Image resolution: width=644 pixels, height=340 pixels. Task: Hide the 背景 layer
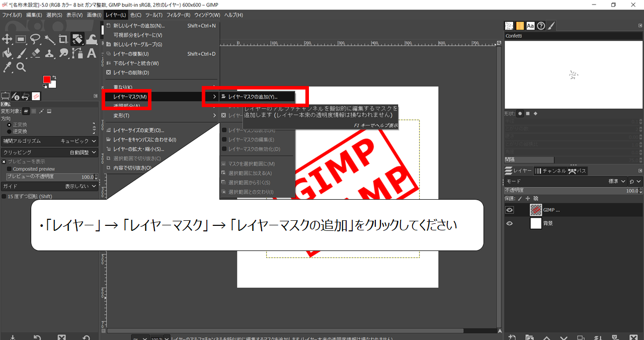click(510, 223)
